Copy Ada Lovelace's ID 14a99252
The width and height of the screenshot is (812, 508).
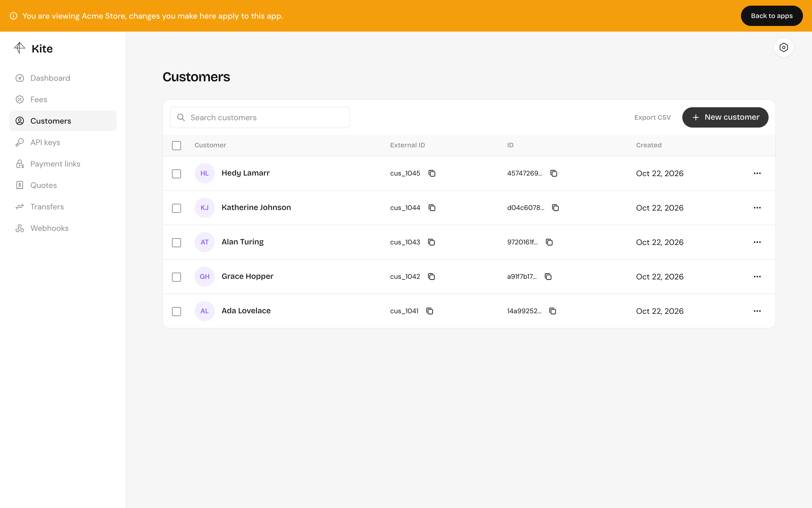point(552,311)
